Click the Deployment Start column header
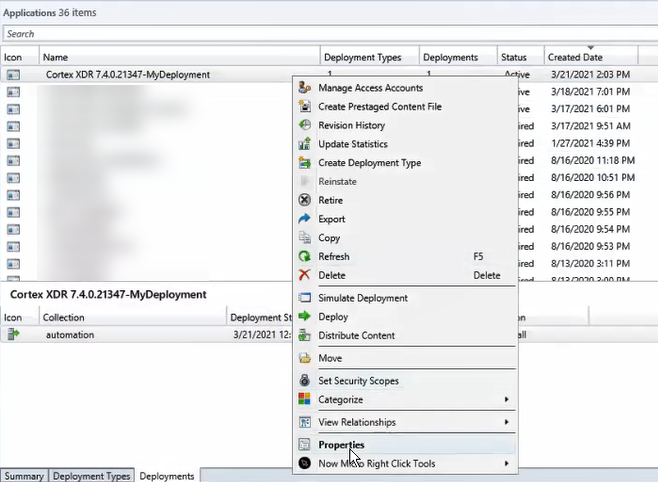Screen dimensions: 658x482 coord(260,318)
